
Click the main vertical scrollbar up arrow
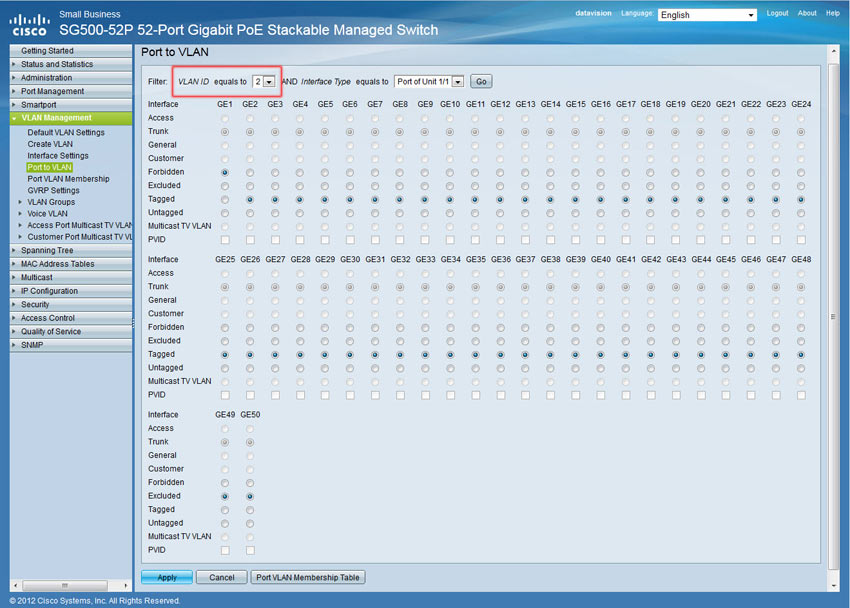(834, 51)
